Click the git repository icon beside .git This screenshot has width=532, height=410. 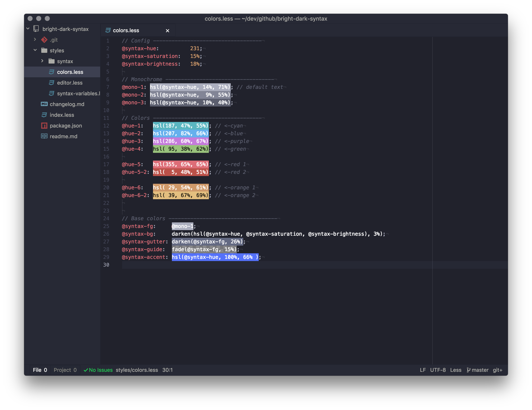[44, 40]
